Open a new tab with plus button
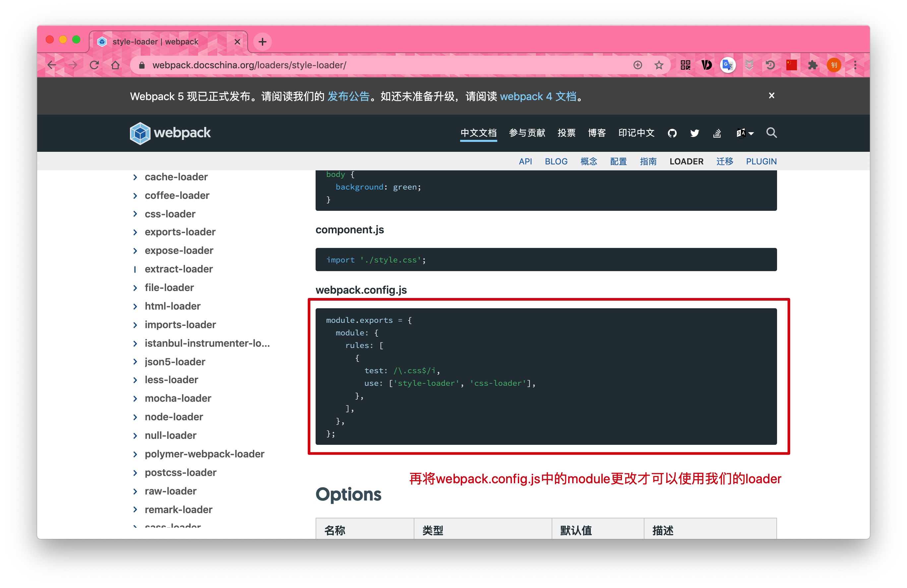Image resolution: width=907 pixels, height=588 pixels. pyautogui.click(x=262, y=41)
